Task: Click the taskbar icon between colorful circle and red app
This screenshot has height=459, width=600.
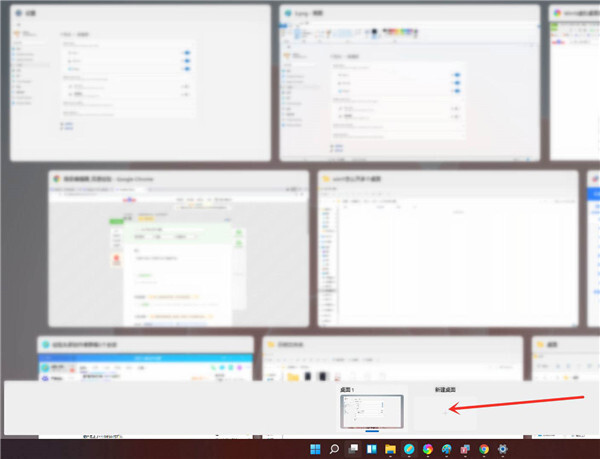Action: coord(447,450)
